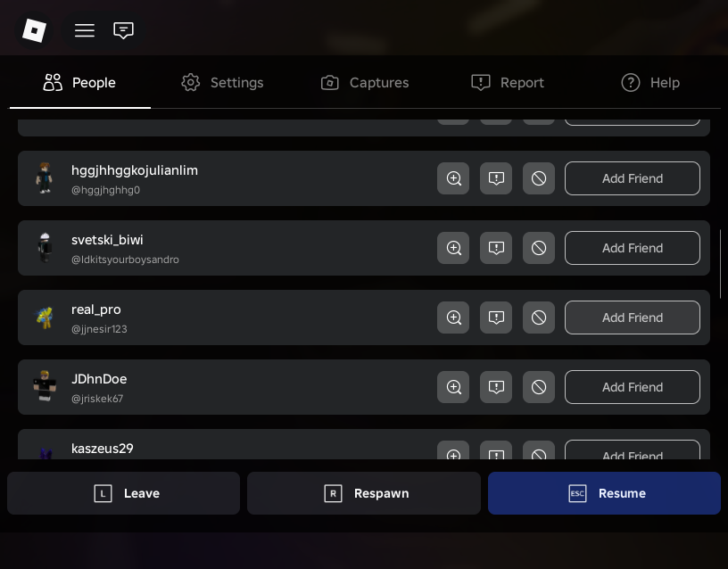The width and height of the screenshot is (728, 569).
Task: Click the Respawn button
Action: coord(363,493)
